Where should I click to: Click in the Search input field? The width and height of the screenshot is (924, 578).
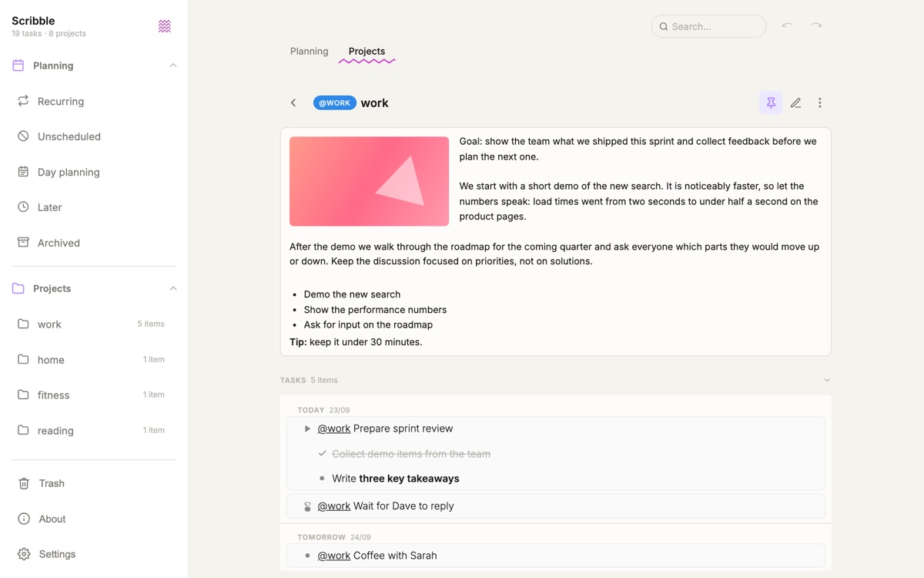[708, 26]
